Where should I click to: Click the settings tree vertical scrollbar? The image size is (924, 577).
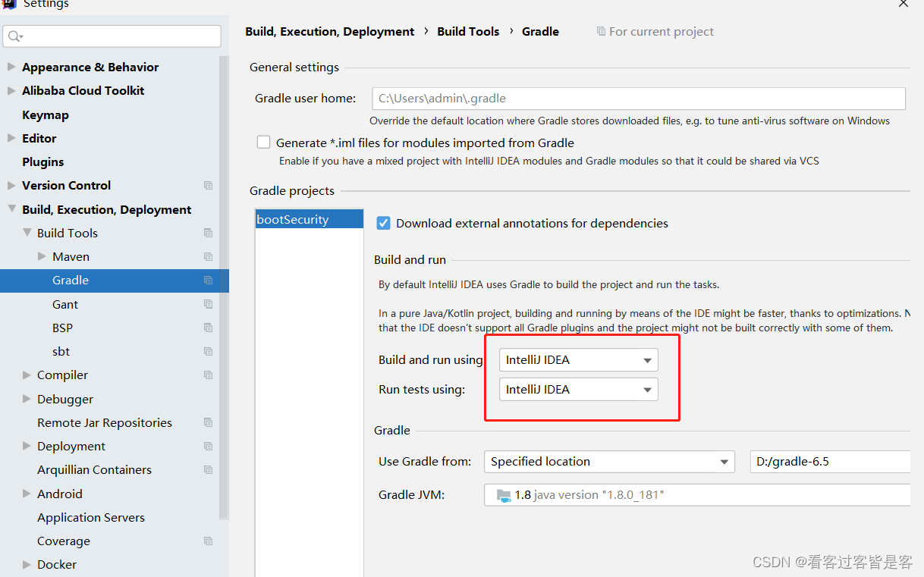(x=224, y=287)
